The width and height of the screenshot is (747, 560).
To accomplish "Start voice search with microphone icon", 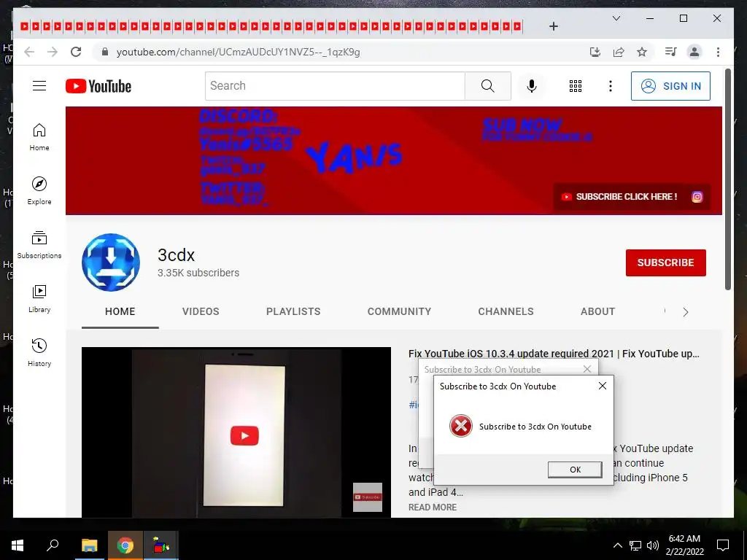I will 532,86.
